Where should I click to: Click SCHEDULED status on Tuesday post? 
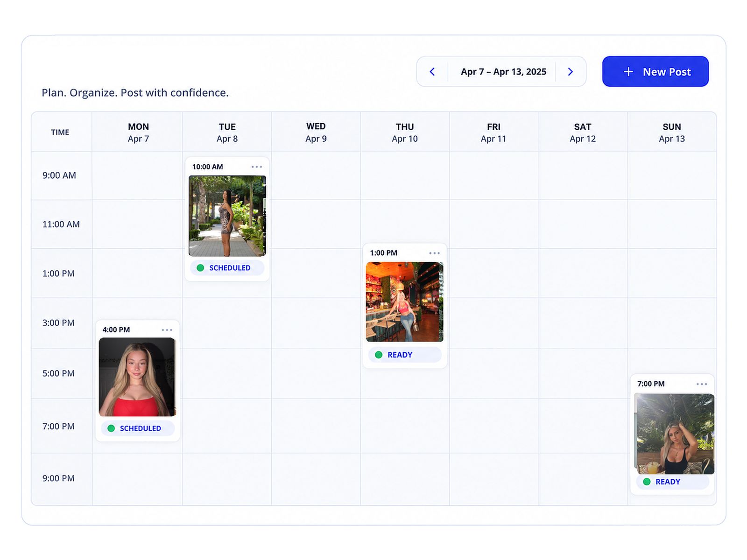click(x=227, y=268)
